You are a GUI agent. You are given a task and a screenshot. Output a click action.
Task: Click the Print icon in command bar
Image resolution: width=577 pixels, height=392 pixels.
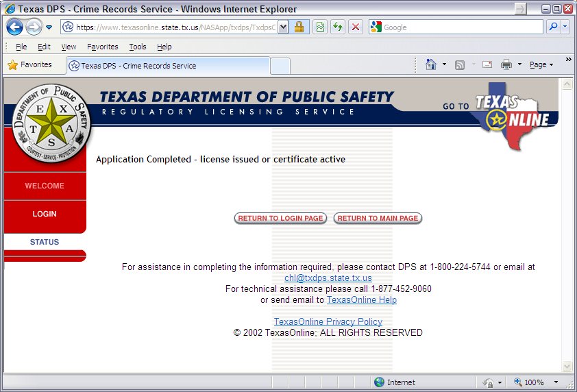click(506, 65)
